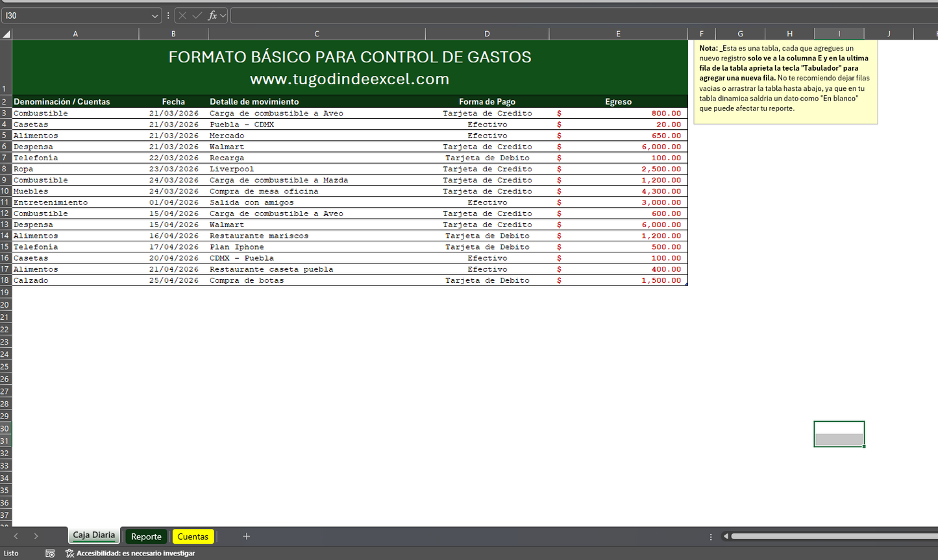
Task: Select the date cell 25/04/2026
Action: click(173, 280)
